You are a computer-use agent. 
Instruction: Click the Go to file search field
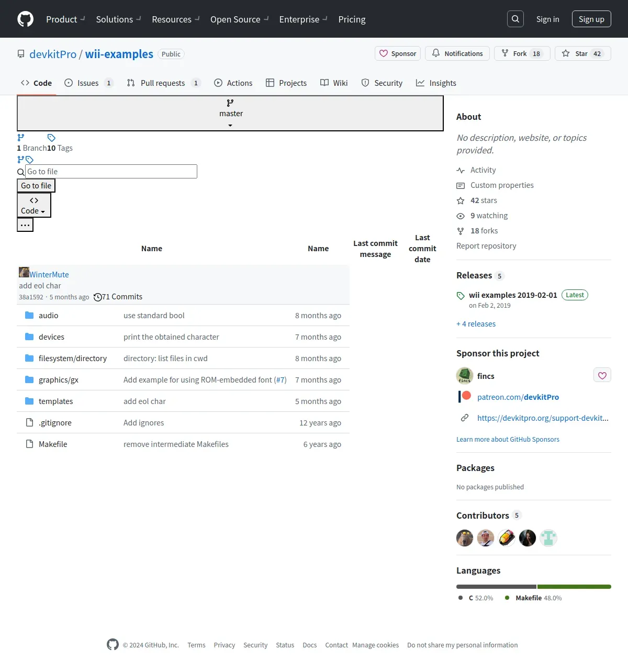click(x=111, y=171)
